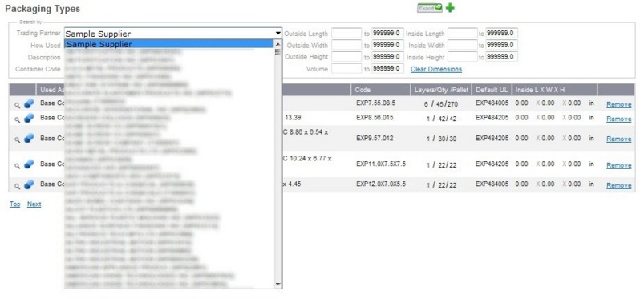
Task: Click Inside Length maximum field
Action: pos(501,34)
